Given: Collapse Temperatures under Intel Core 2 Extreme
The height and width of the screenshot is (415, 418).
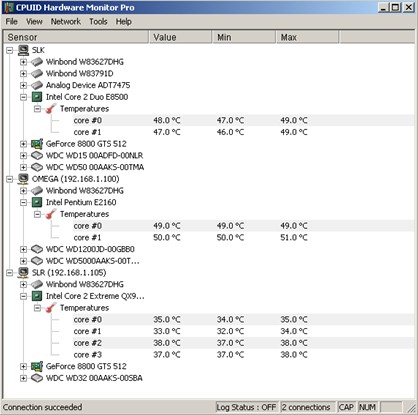Looking at the screenshot, I should tap(37, 308).
